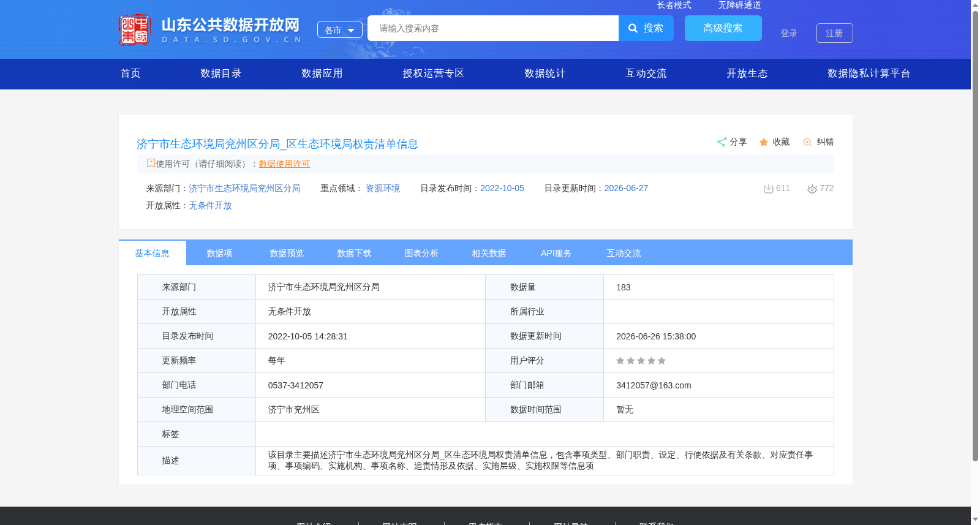
Task: Switch to the API服务 tab
Action: pyautogui.click(x=557, y=253)
